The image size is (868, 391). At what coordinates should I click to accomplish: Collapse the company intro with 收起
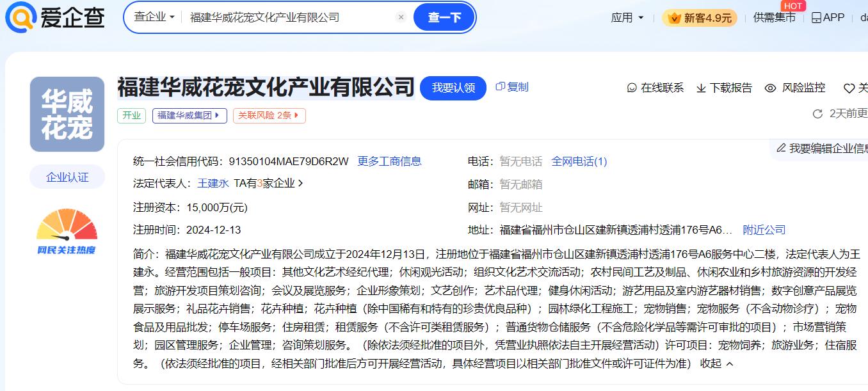click(717, 363)
